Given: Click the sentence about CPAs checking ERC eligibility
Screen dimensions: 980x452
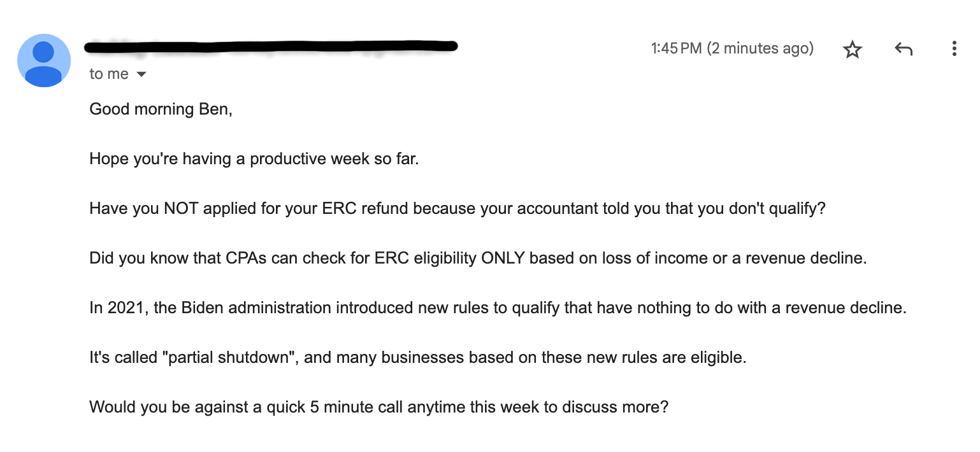Looking at the screenshot, I should pyautogui.click(x=478, y=258).
